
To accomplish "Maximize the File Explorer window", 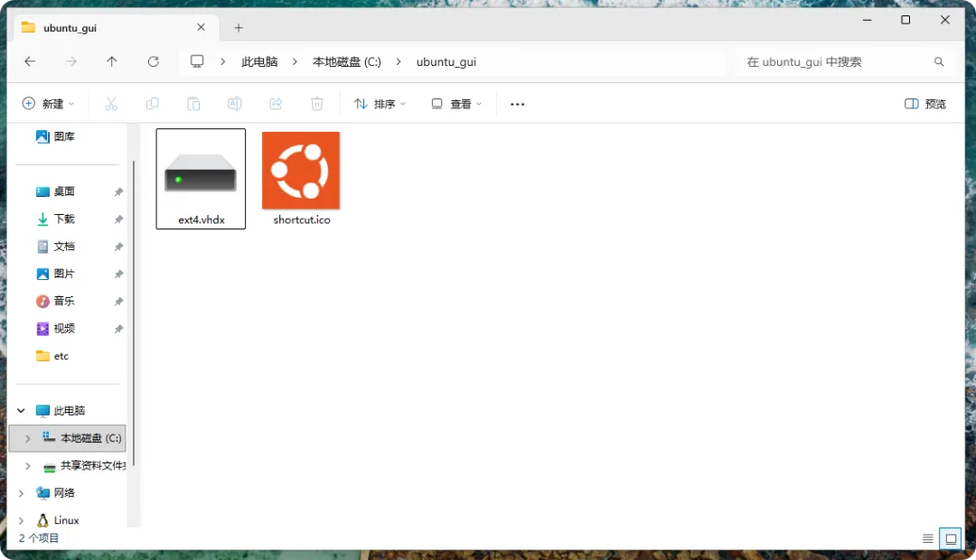I will (x=906, y=20).
